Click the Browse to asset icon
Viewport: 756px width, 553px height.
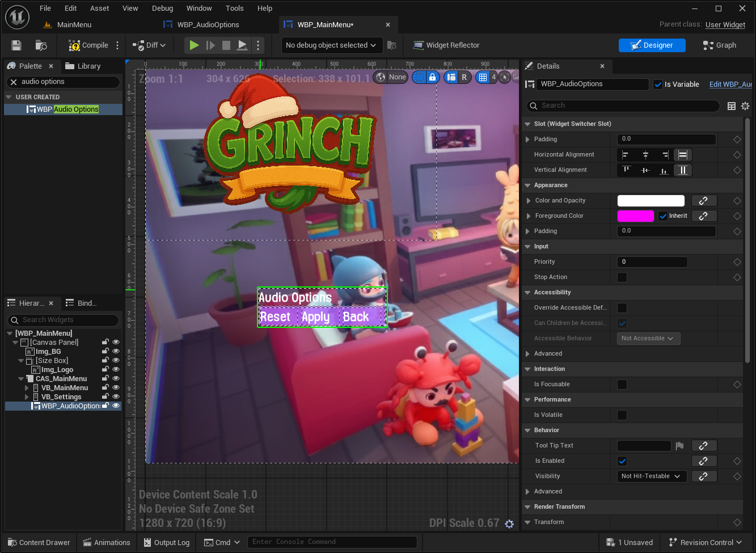tap(41, 45)
